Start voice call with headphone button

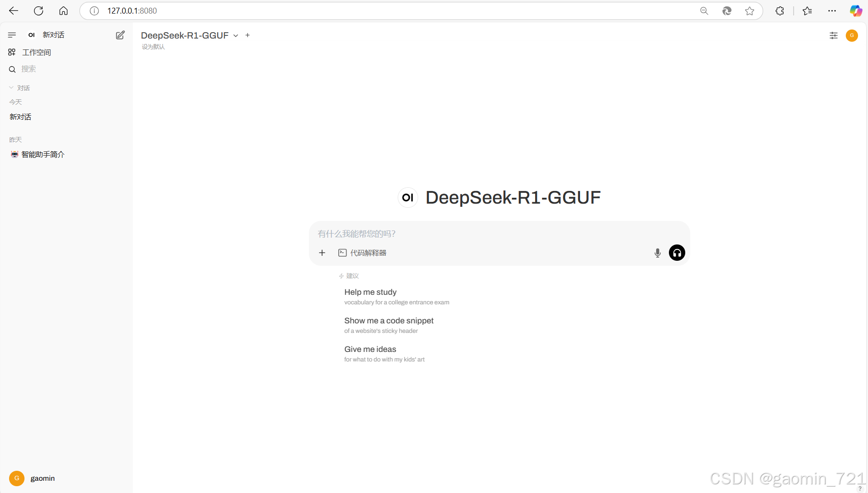677,253
